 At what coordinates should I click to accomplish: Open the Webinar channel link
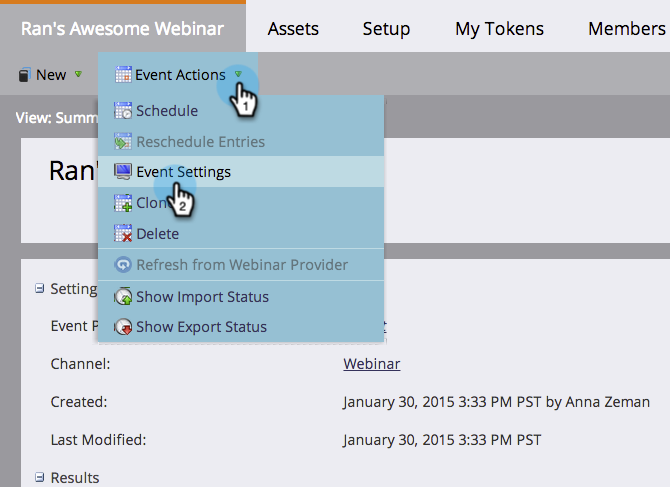(372, 364)
